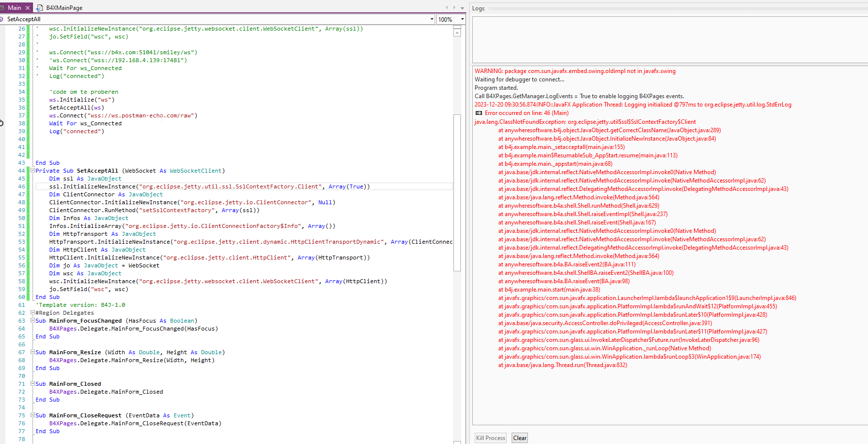
Task: Click the 'code om te proberen' comment
Action: pos(84,92)
